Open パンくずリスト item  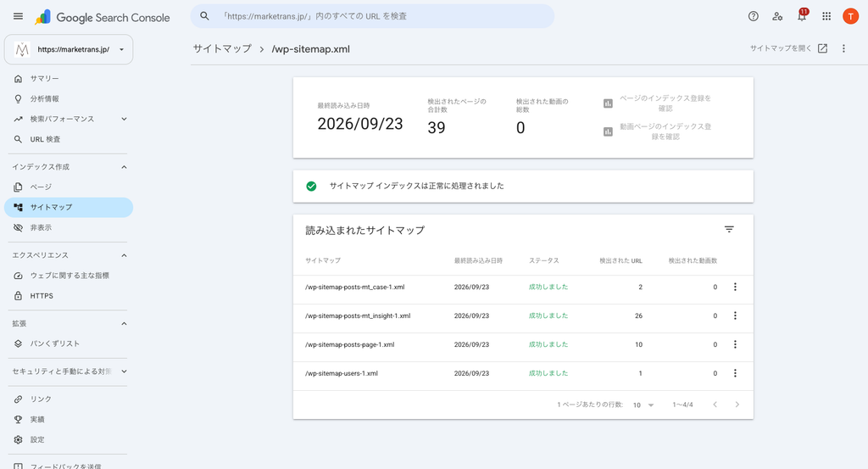click(x=69, y=343)
